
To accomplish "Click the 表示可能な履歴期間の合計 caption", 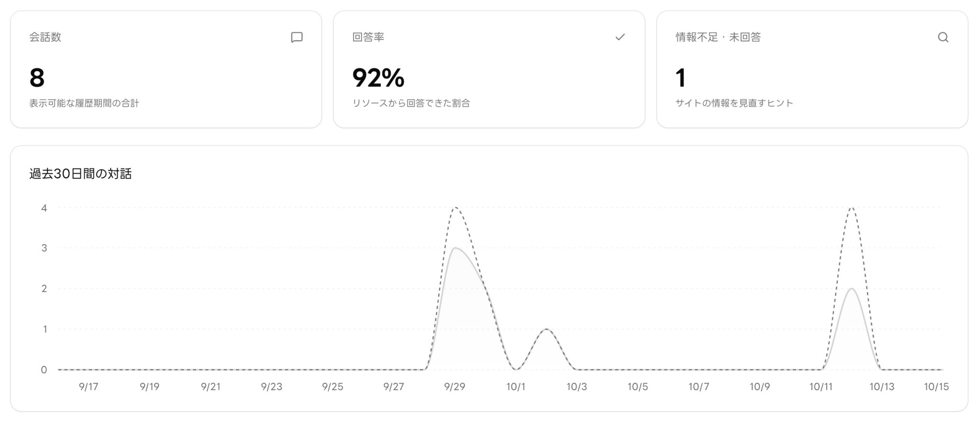I will [84, 103].
